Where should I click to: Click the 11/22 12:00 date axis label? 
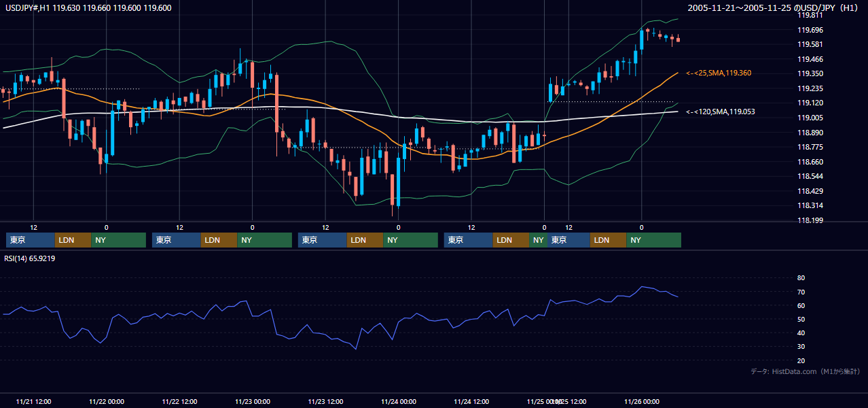click(x=179, y=401)
